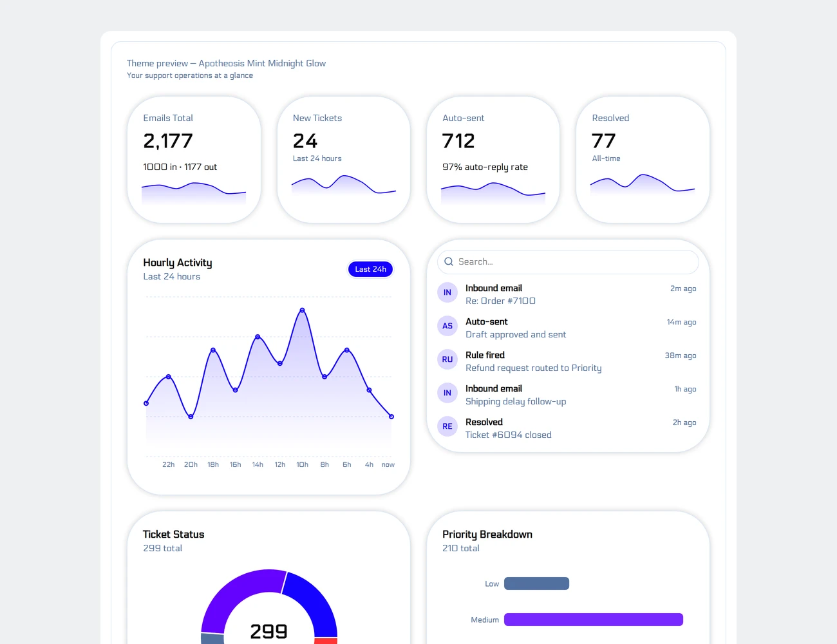
Task: Focus the Search input field
Action: 568,262
